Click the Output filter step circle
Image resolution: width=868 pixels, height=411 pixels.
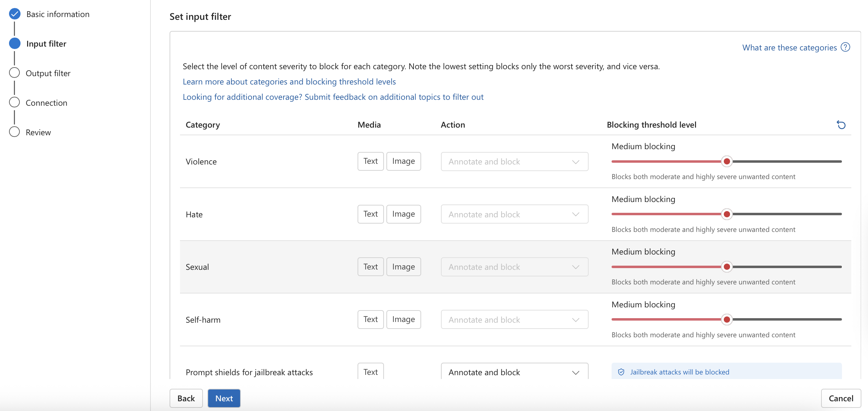(x=14, y=73)
